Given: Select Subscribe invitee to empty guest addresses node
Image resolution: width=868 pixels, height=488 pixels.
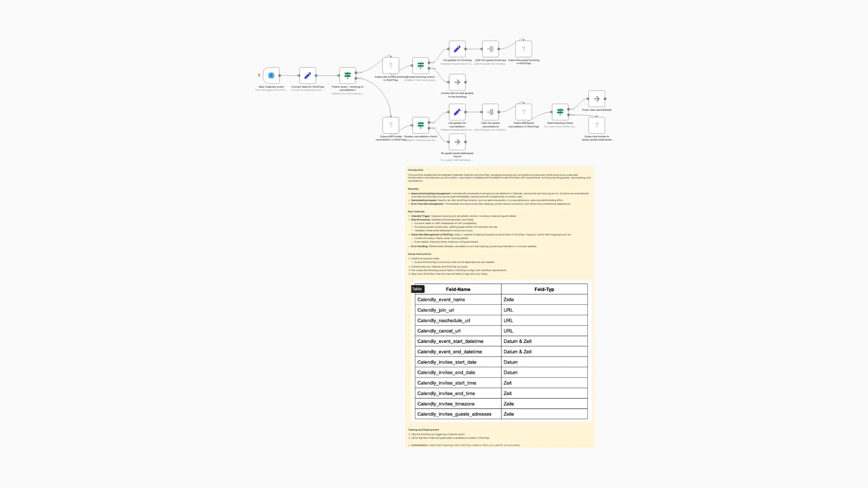Looking at the screenshot, I should click(x=597, y=125).
